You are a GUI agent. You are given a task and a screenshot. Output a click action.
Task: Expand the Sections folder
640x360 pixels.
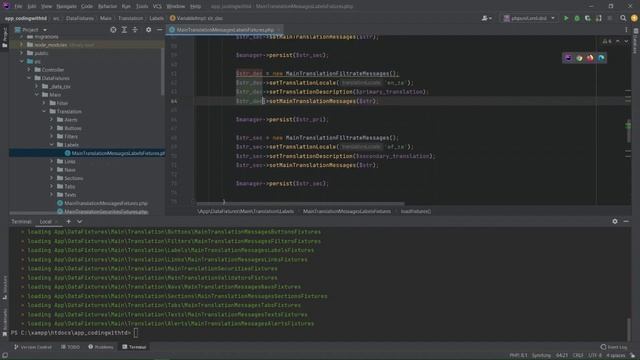point(52,178)
